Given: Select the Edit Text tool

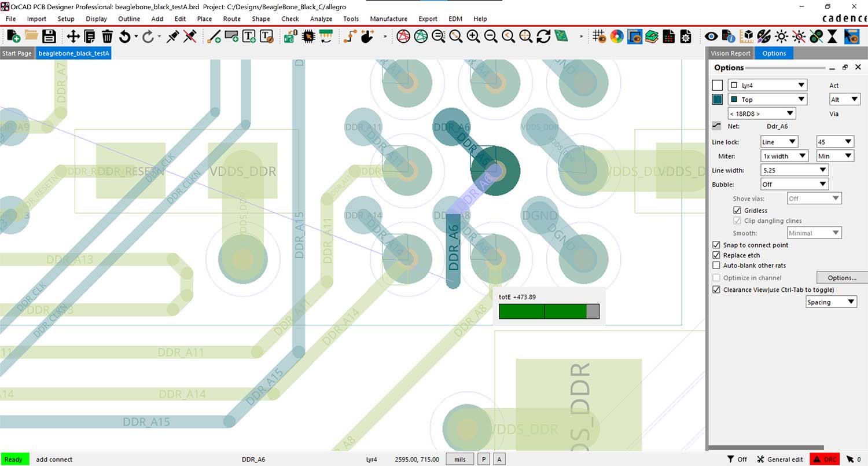Looking at the screenshot, I should pos(267,36).
